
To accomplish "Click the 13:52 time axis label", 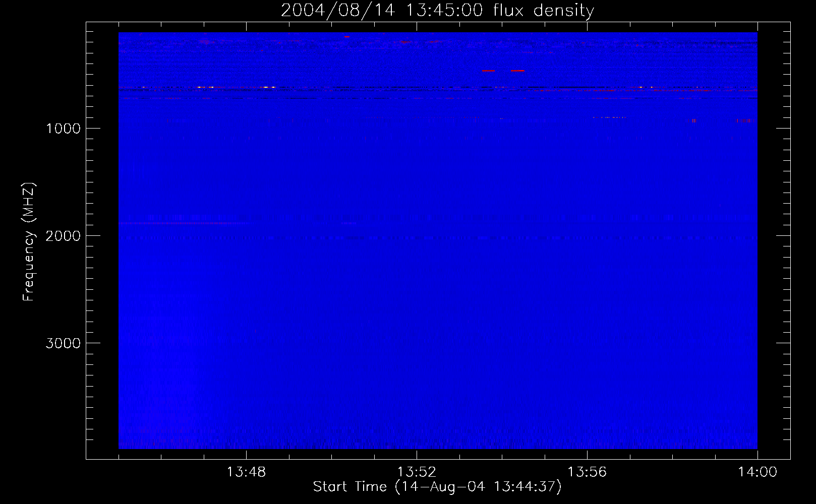I will tap(417, 472).
